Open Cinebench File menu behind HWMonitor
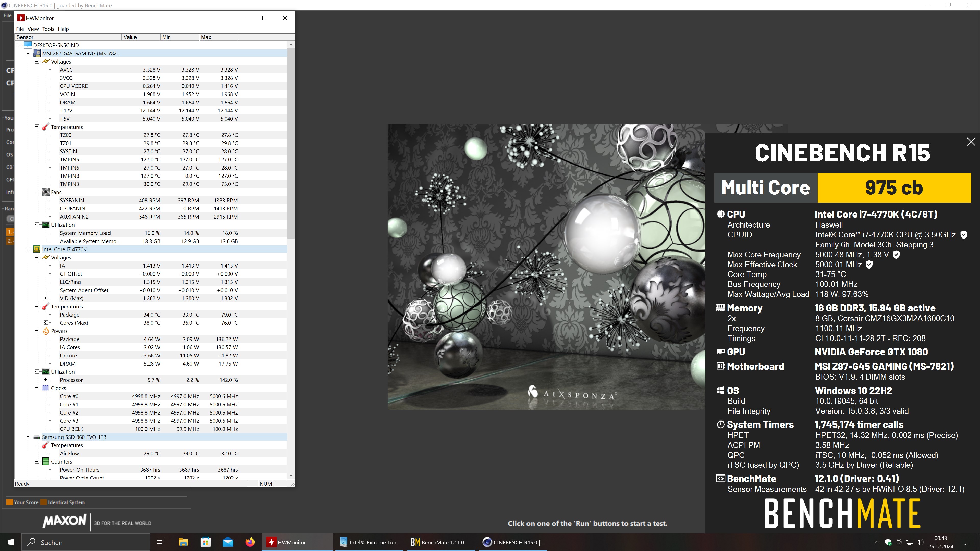This screenshot has height=551, width=980. pyautogui.click(x=8, y=16)
